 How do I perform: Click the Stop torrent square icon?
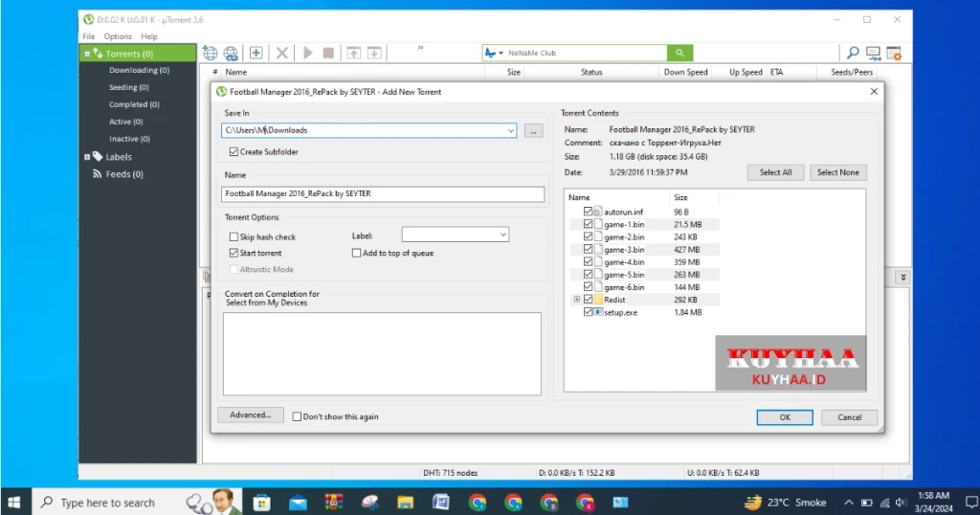point(328,53)
